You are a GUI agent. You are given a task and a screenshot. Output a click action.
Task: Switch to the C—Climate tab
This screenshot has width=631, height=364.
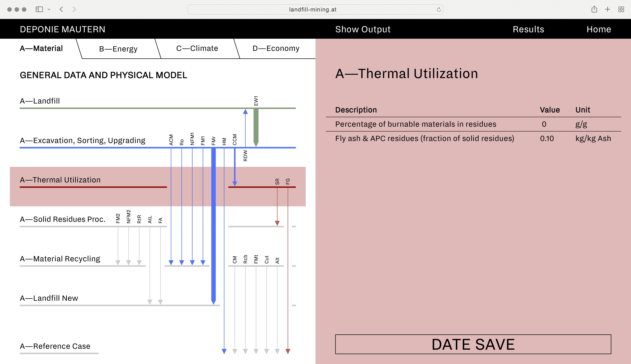tap(197, 48)
